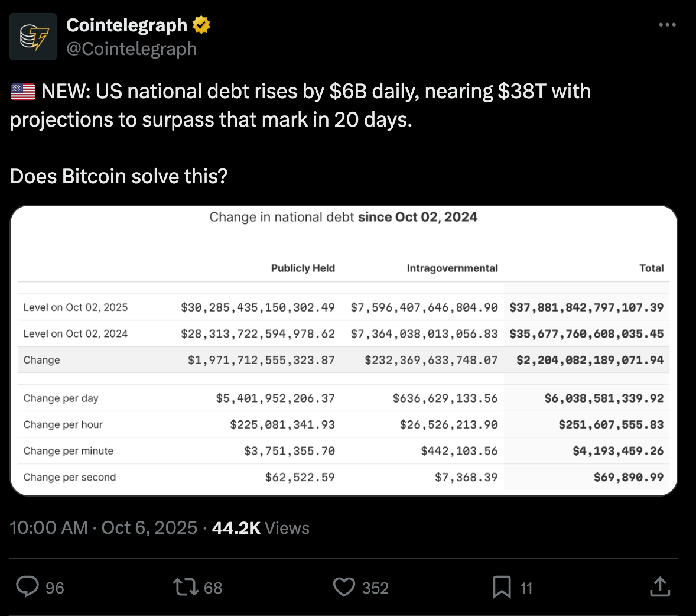Click the Cointelegraph profile avatar
The image size is (696, 616).
click(33, 37)
